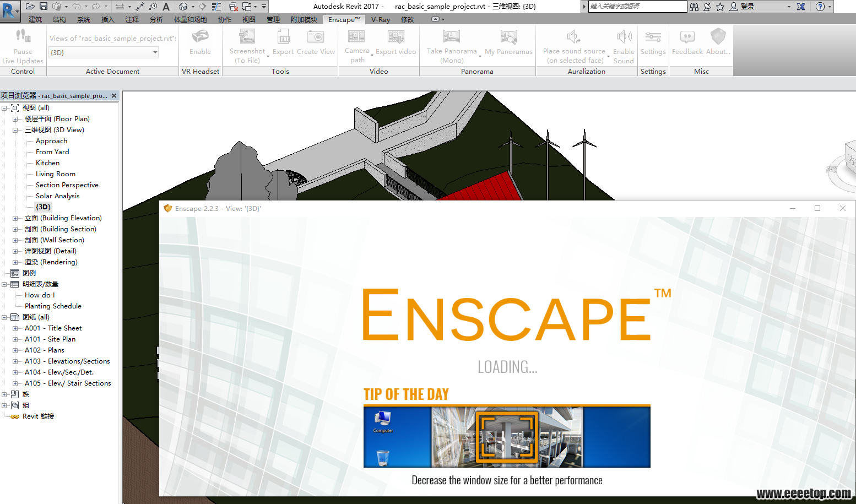Select the Aligned Dimension tool icon
Image resolution: width=856 pixels, height=504 pixels.
coord(140,7)
